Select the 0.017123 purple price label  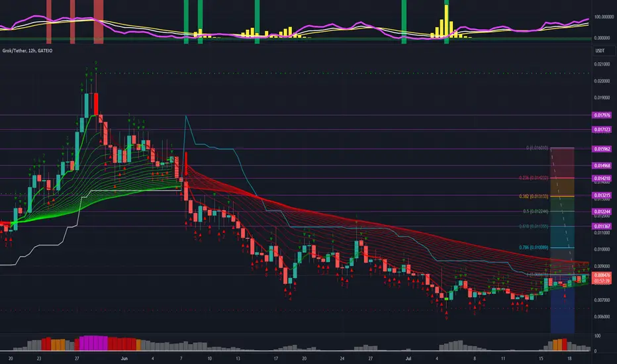coord(602,130)
